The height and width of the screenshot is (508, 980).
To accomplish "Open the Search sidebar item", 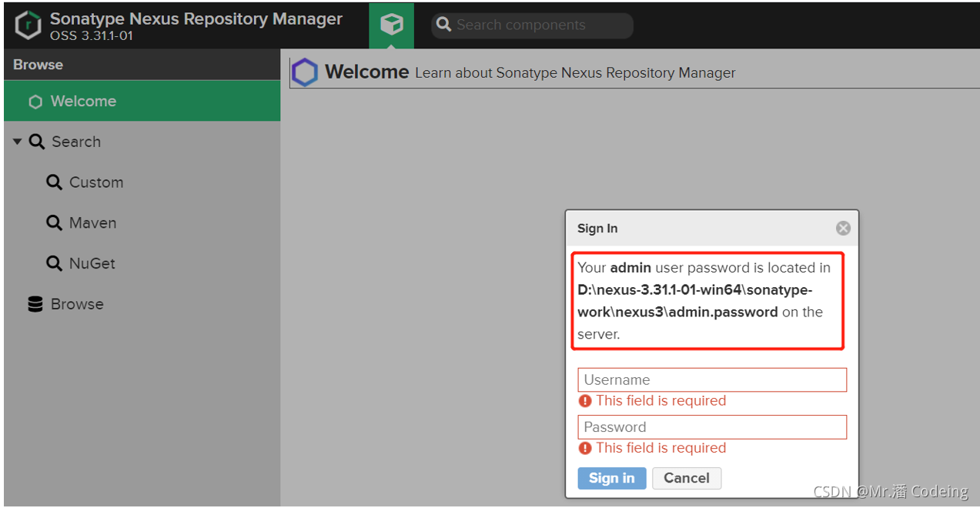I will coord(142,142).
